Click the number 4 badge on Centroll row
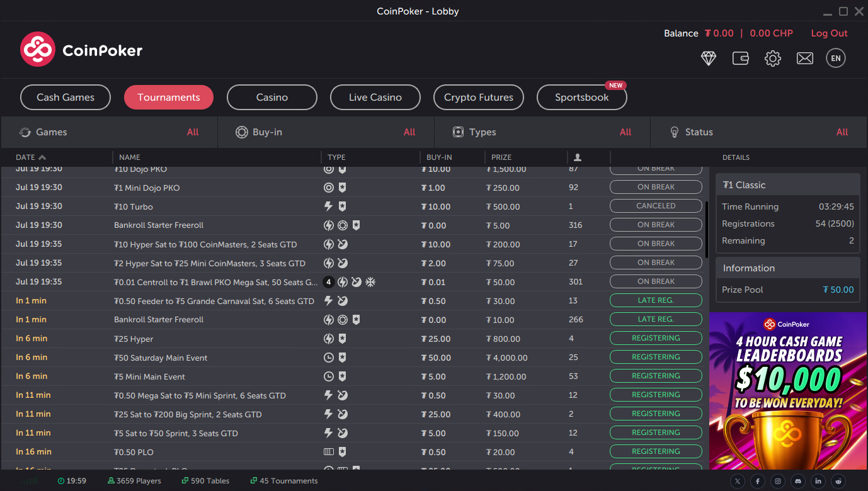This screenshot has height=491, width=868. point(328,282)
